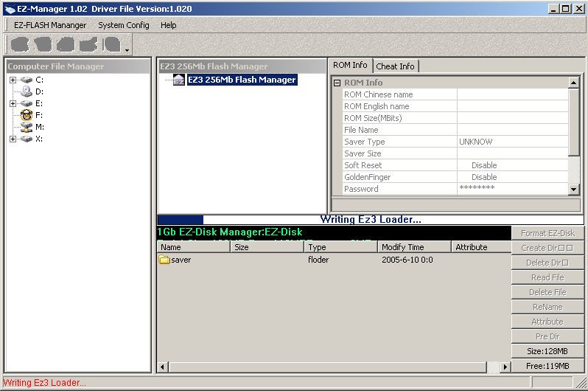Click the file list horizontal scrollbar thumb

pos(328,367)
